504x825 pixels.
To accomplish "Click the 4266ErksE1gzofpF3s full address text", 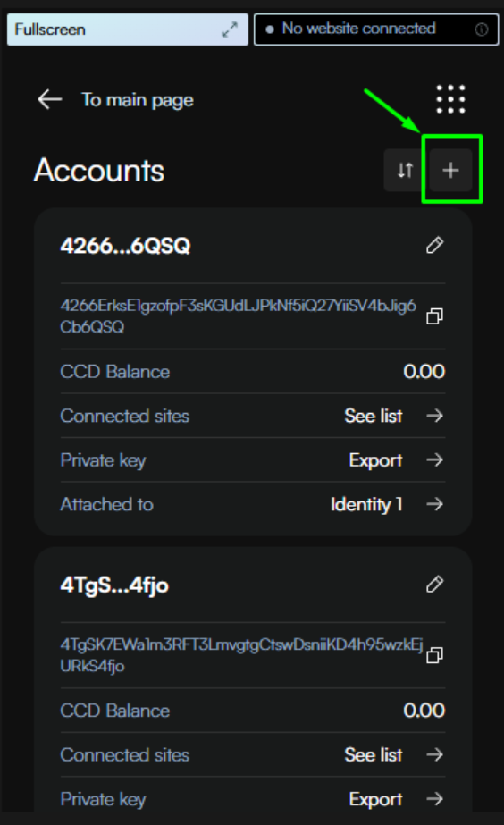I will click(x=238, y=316).
